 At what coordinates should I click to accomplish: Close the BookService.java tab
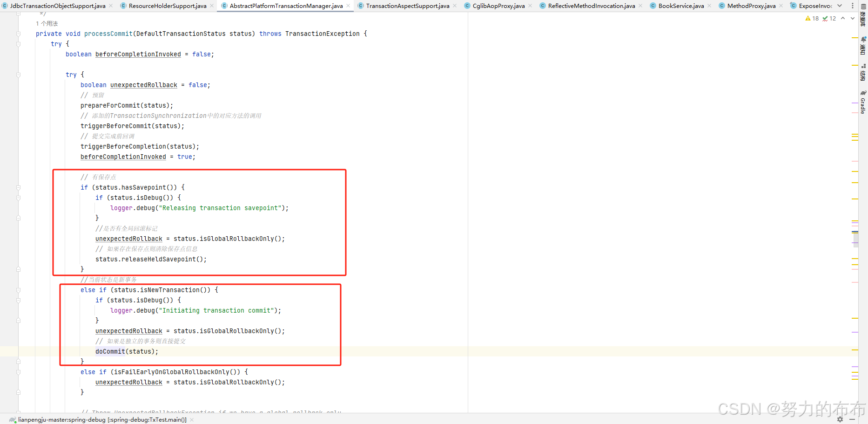pyautogui.click(x=709, y=6)
